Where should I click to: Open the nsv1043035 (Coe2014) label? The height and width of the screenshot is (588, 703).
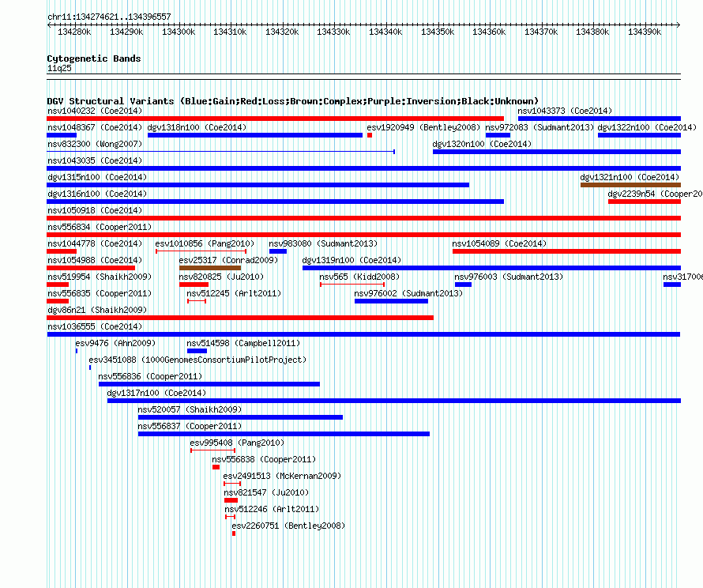click(95, 160)
